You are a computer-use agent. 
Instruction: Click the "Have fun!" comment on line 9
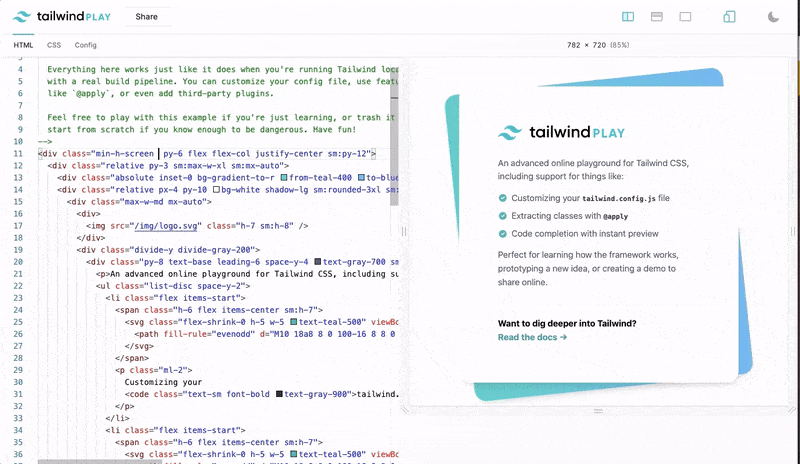click(x=334, y=130)
